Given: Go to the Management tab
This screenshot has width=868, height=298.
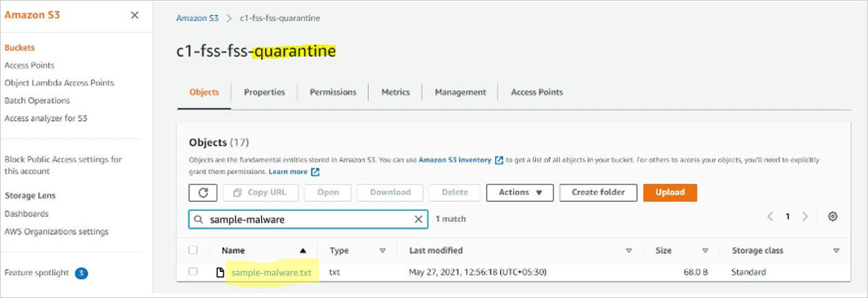Looking at the screenshot, I should point(460,92).
